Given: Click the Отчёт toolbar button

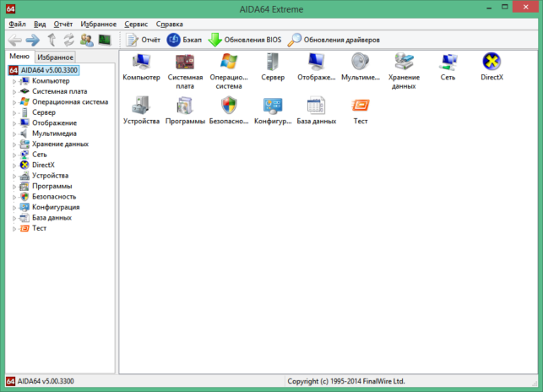Looking at the screenshot, I should click(x=143, y=41).
